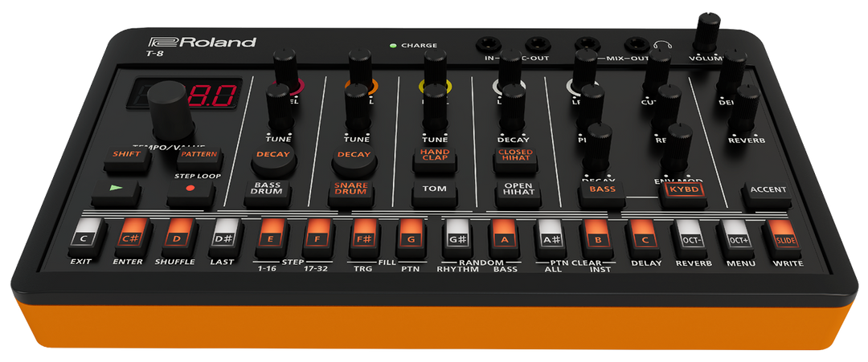This screenshot has height=362, width=868.
Task: Click the MIX OUT headphone jack
Action: pos(637,44)
